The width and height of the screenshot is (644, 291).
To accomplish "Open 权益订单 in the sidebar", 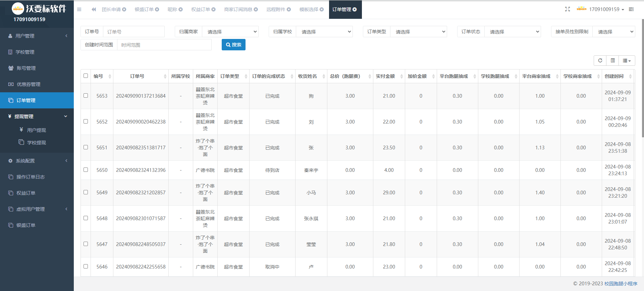I will tap(37, 193).
